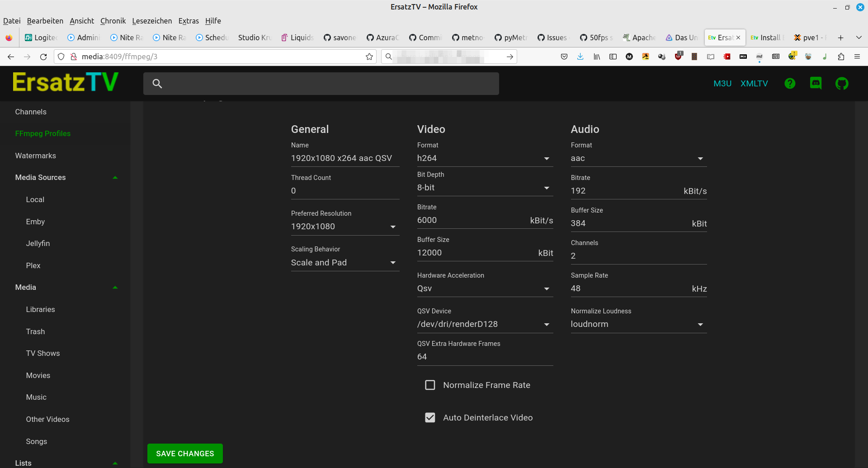The width and height of the screenshot is (868, 468).
Task: Select Jellyfin under Media Sources
Action: pyautogui.click(x=38, y=243)
